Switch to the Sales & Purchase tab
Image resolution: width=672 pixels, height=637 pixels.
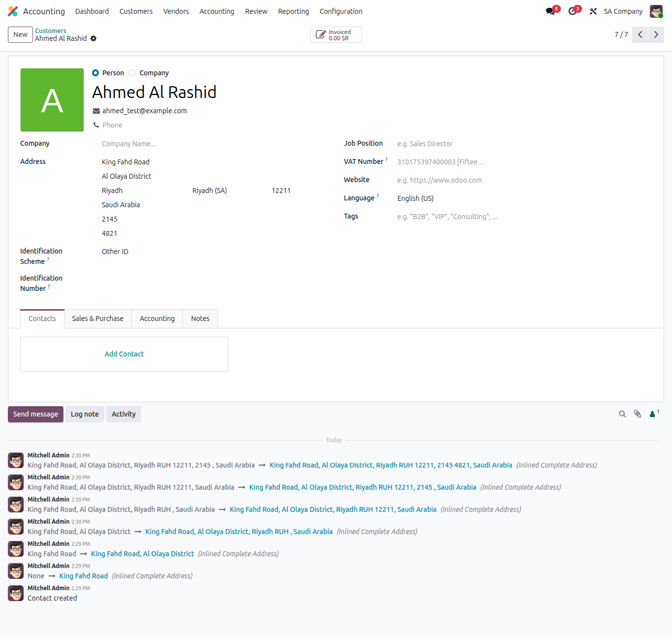97,318
